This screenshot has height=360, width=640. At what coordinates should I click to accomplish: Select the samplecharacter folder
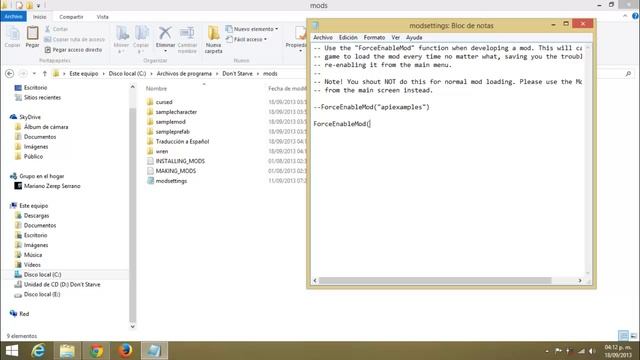coord(176,112)
